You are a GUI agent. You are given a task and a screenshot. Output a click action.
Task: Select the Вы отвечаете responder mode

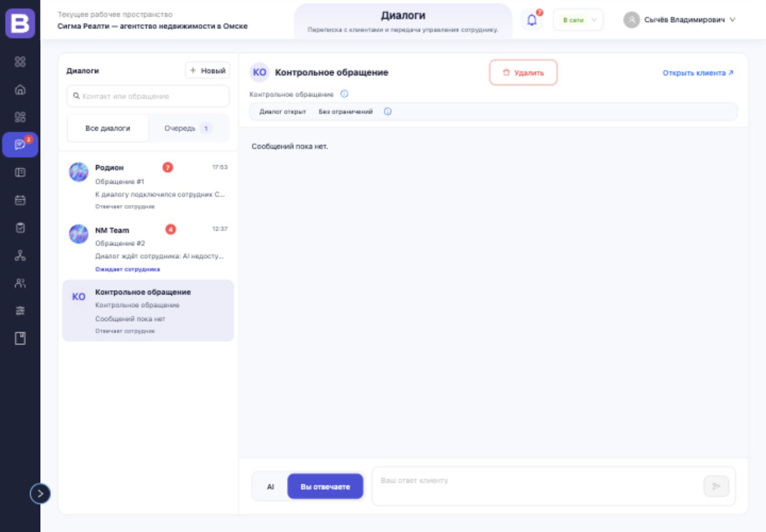[326, 487]
